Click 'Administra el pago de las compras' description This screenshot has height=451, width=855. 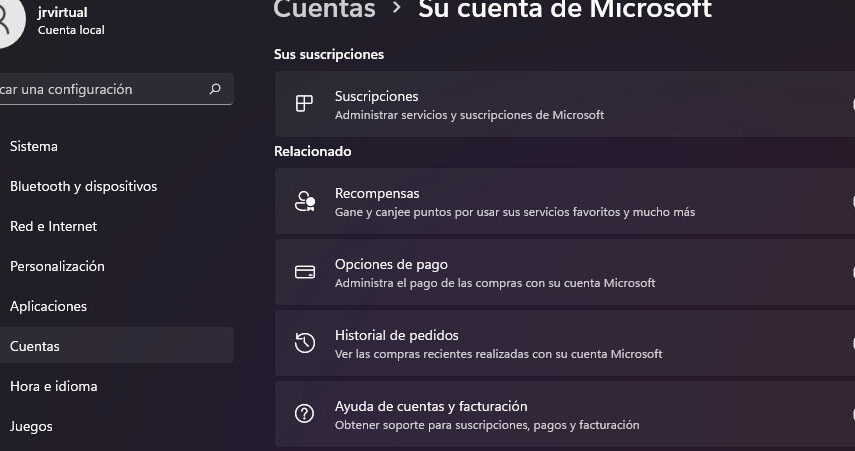point(495,282)
